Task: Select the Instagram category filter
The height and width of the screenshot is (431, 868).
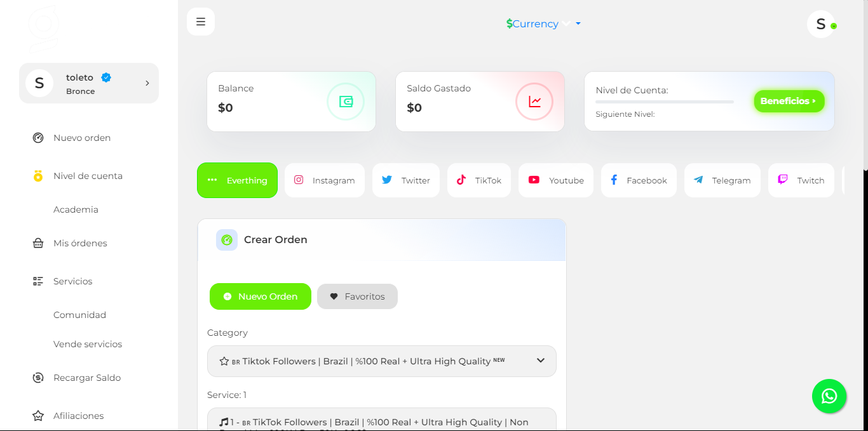Action: 324,180
